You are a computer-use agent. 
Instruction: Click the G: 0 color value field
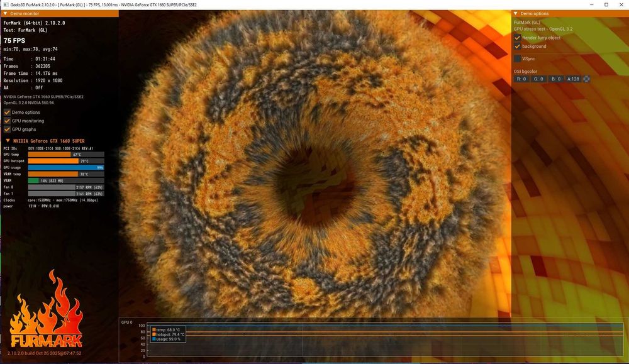click(538, 79)
